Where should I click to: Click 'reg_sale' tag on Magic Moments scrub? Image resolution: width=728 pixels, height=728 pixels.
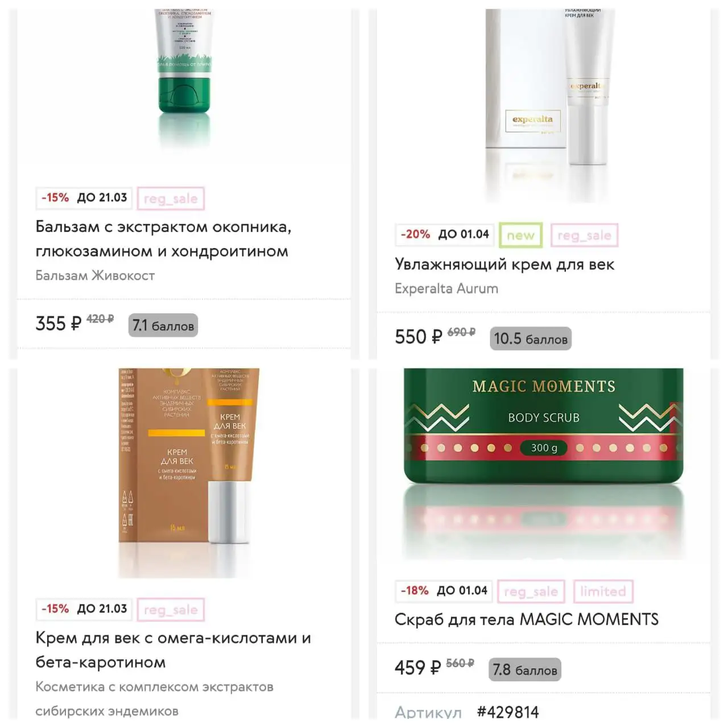click(531, 591)
